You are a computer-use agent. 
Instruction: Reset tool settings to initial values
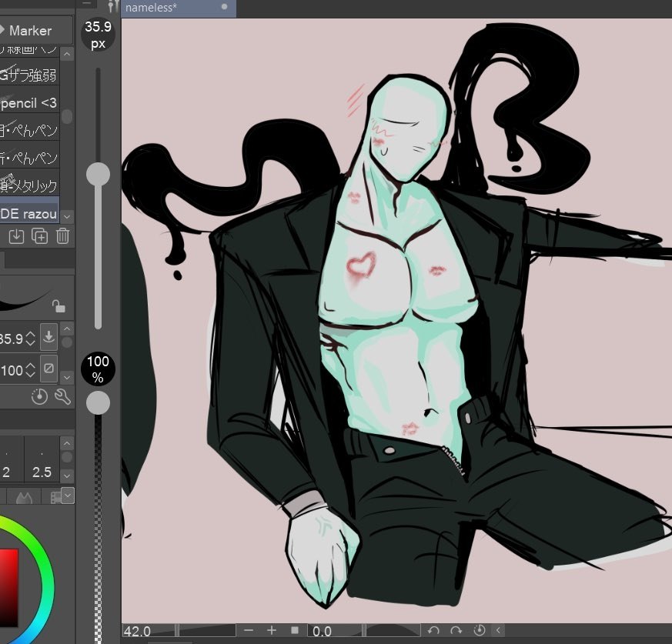[x=39, y=396]
